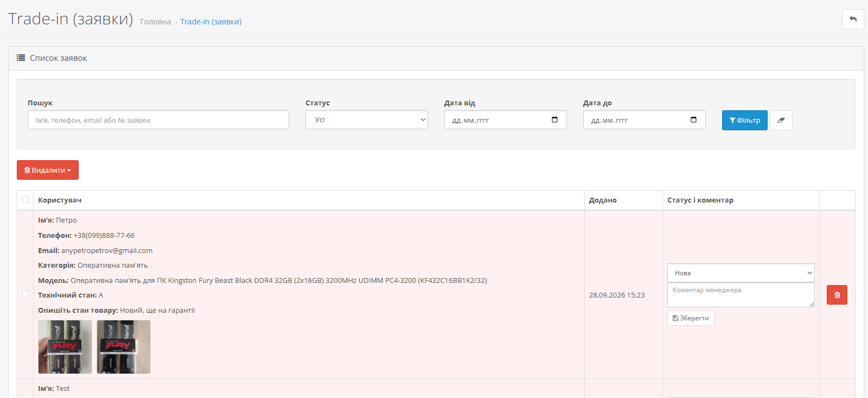Apply filters with the blue Фільтр button
This screenshot has width=868, height=398.
click(745, 120)
